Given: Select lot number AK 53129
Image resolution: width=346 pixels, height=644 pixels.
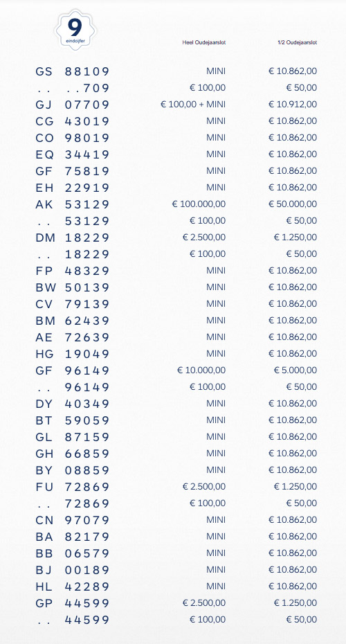Looking at the screenshot, I should point(73,204).
